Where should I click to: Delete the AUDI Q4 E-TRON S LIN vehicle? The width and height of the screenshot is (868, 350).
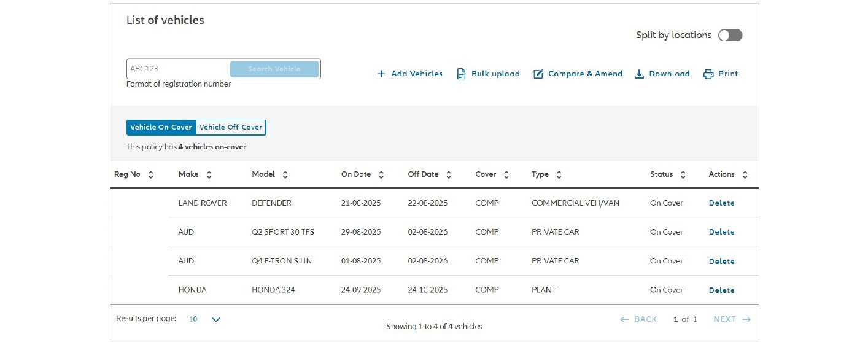point(721,261)
